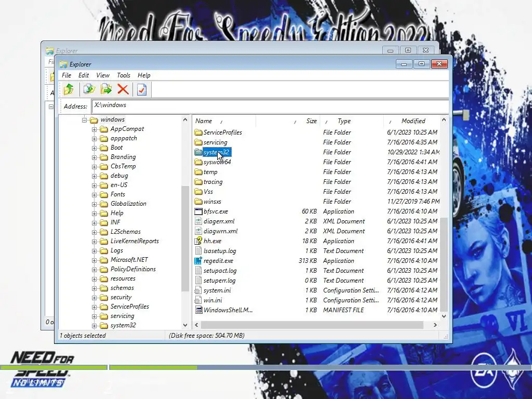
Task: Click the 10/29/2022 1:34 AM date of system32
Action: [x=413, y=152]
